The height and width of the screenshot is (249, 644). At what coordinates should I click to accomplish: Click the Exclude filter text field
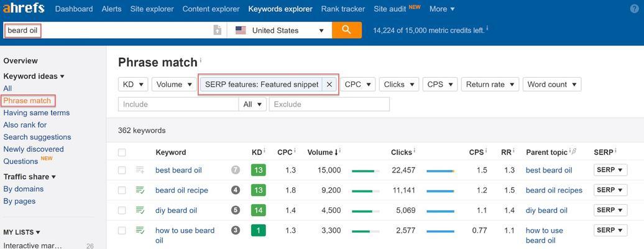(329, 104)
